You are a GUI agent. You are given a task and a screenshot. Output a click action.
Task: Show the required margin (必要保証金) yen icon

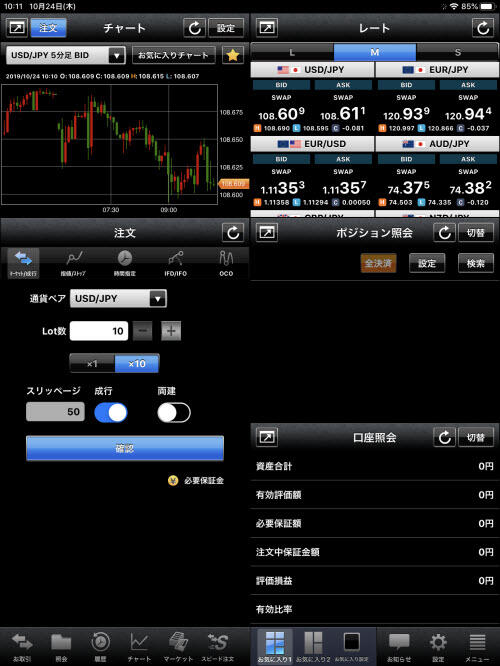(173, 480)
